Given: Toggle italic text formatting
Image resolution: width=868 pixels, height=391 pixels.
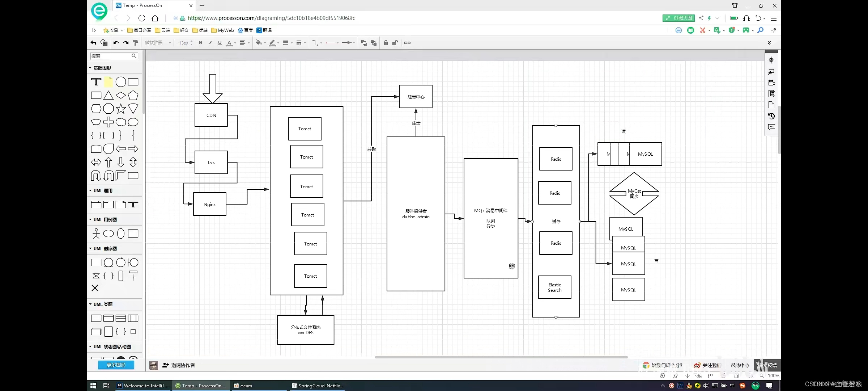Looking at the screenshot, I should (x=210, y=43).
